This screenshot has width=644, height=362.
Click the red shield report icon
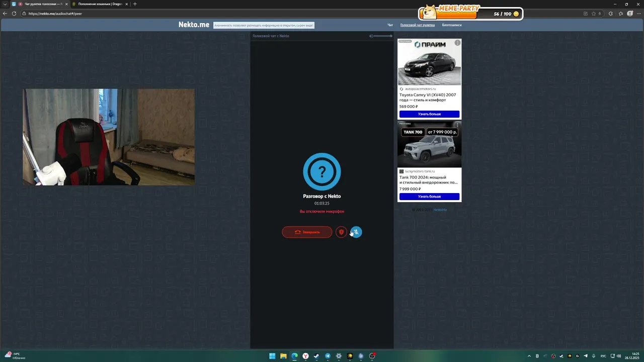(x=341, y=232)
